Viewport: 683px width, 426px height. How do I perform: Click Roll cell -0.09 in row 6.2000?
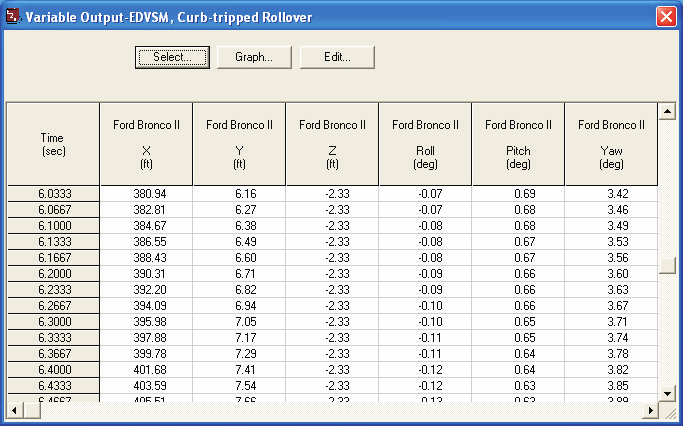[x=425, y=274]
